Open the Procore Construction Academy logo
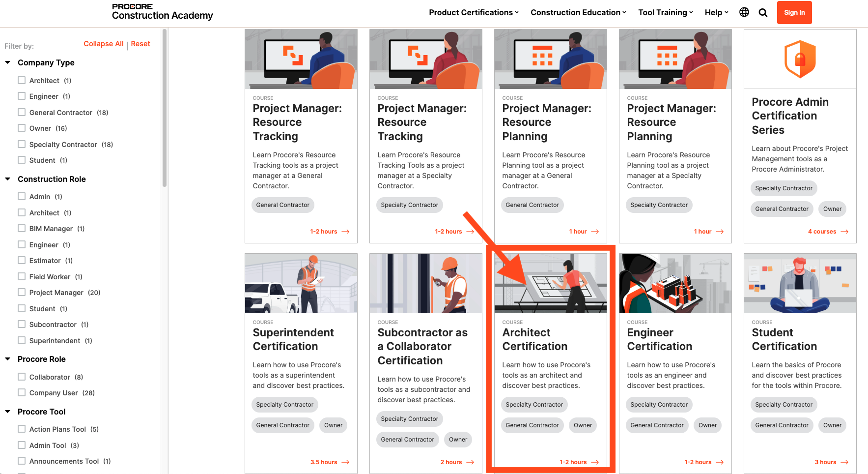The image size is (868, 474). click(x=162, y=12)
